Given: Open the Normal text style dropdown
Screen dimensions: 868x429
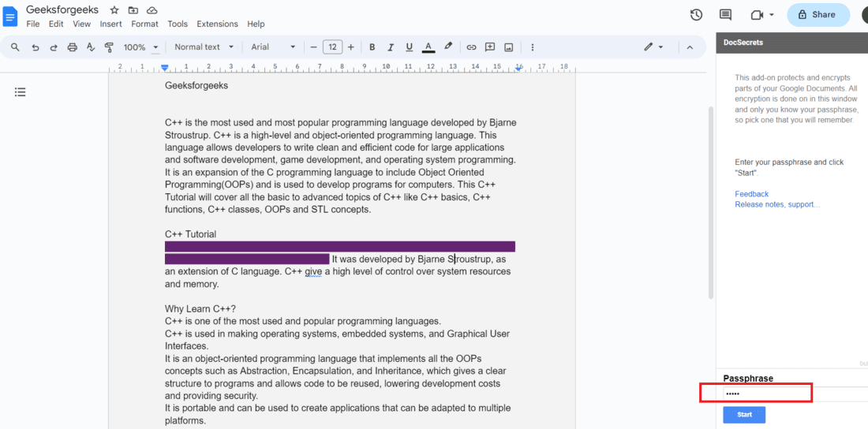Looking at the screenshot, I should 204,47.
